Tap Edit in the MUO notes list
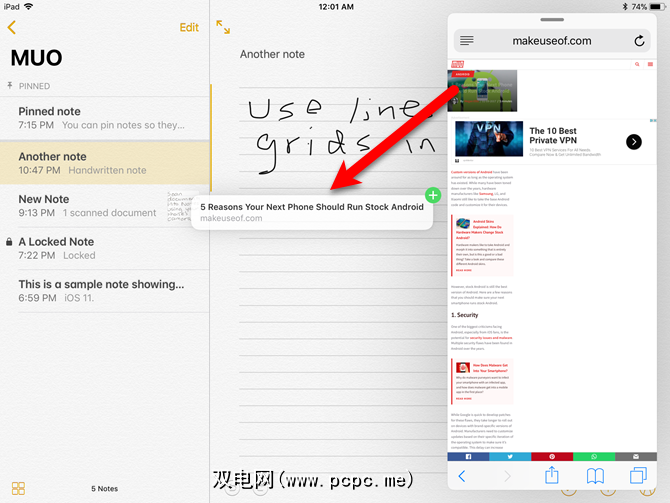Screen dimensions: 670x503 [x=189, y=27]
